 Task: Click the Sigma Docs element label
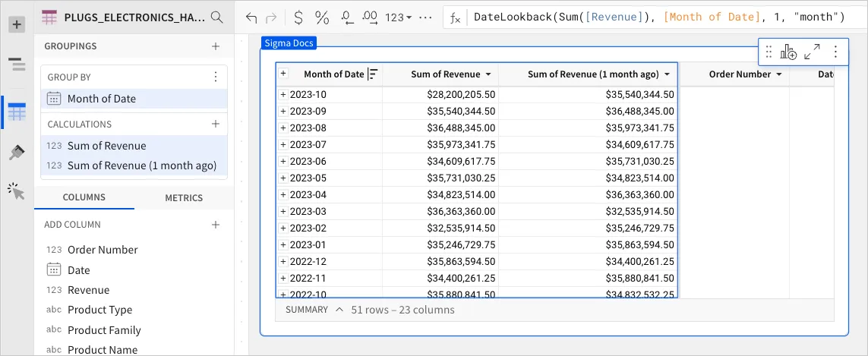coord(289,43)
